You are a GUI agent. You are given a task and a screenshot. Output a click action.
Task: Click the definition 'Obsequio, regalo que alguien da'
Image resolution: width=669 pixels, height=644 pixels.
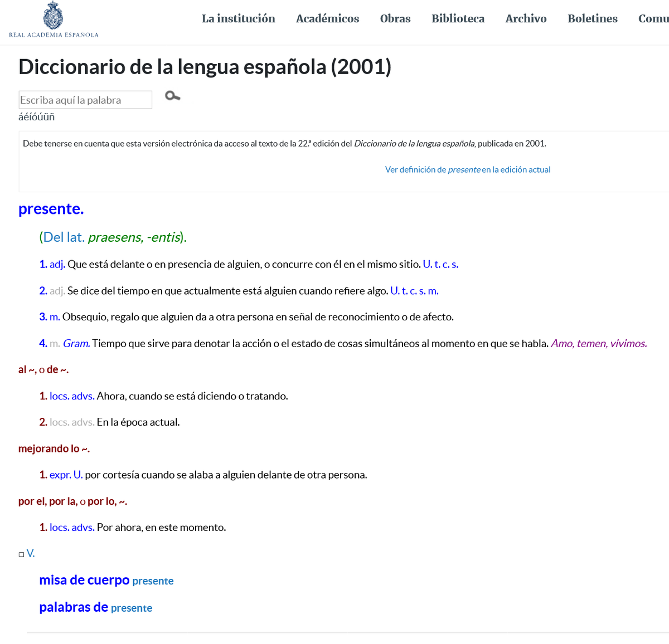pos(258,317)
